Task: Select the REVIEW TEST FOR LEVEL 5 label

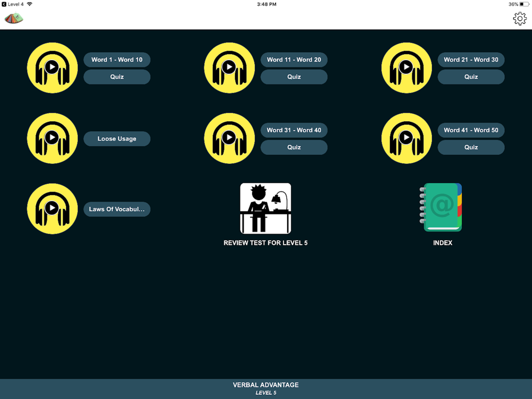Action: coord(265,243)
